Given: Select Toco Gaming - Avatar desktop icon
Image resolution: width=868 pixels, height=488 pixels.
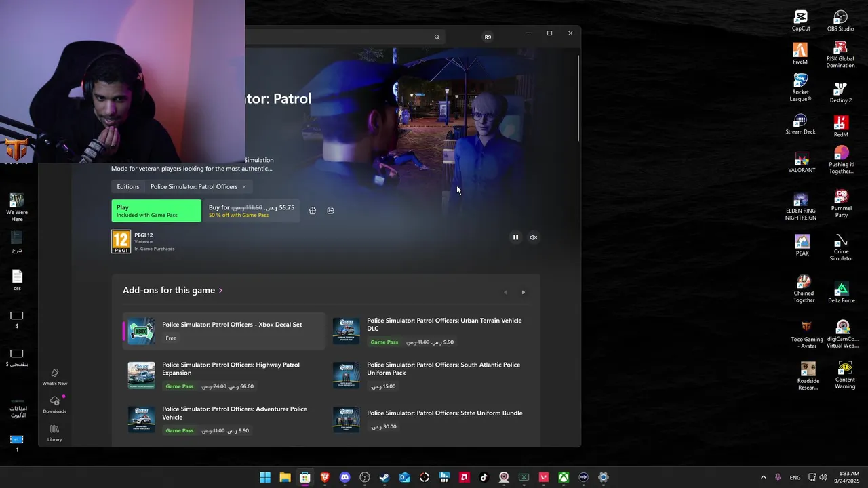Looking at the screenshot, I should pos(807,335).
